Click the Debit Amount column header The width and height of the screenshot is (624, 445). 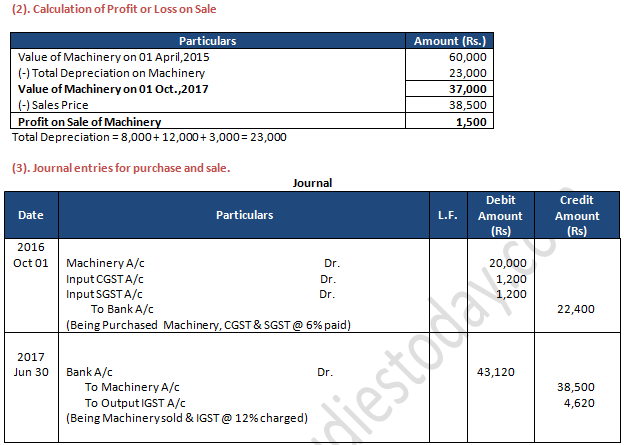500,215
